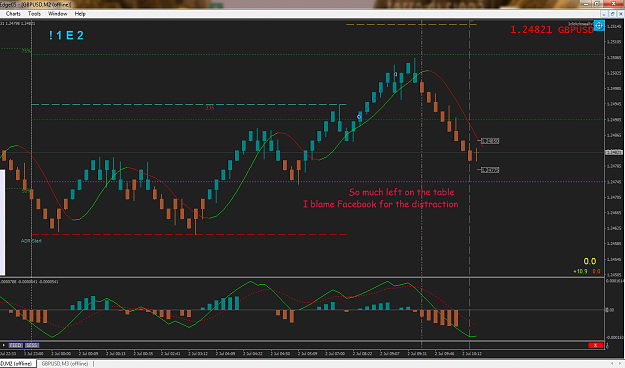Viewport: 625px width, 368px height.
Task: Minimize the inner chart window
Action: point(604,14)
